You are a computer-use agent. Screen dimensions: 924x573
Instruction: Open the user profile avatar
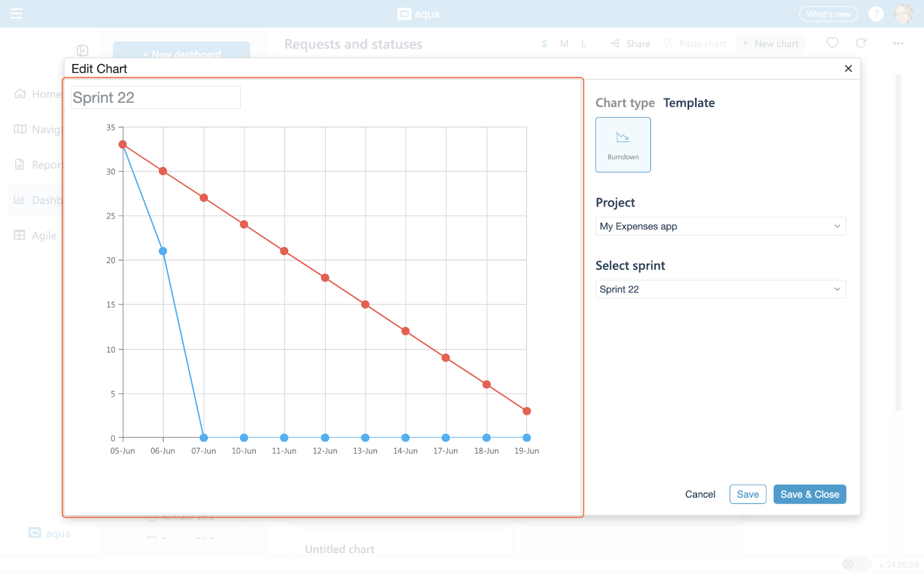pyautogui.click(x=903, y=14)
